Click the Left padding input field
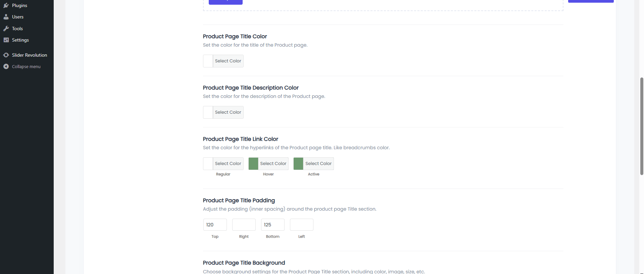 [x=302, y=225]
